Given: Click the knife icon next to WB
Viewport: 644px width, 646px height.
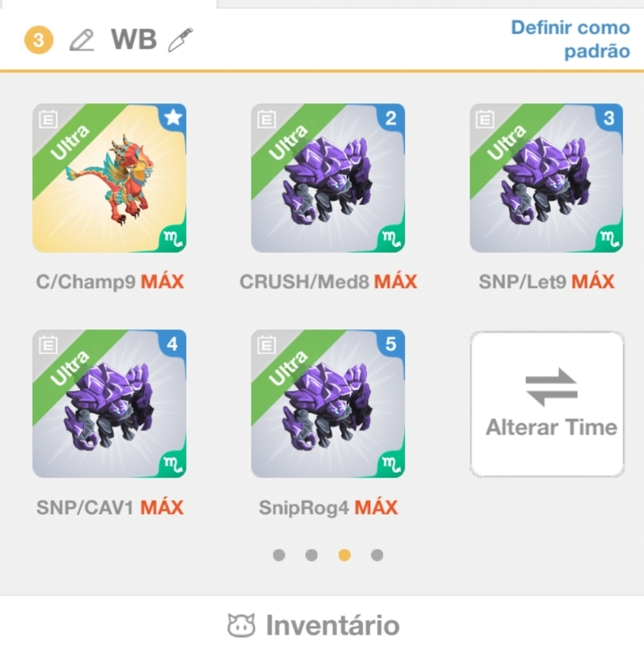Looking at the screenshot, I should (x=180, y=40).
